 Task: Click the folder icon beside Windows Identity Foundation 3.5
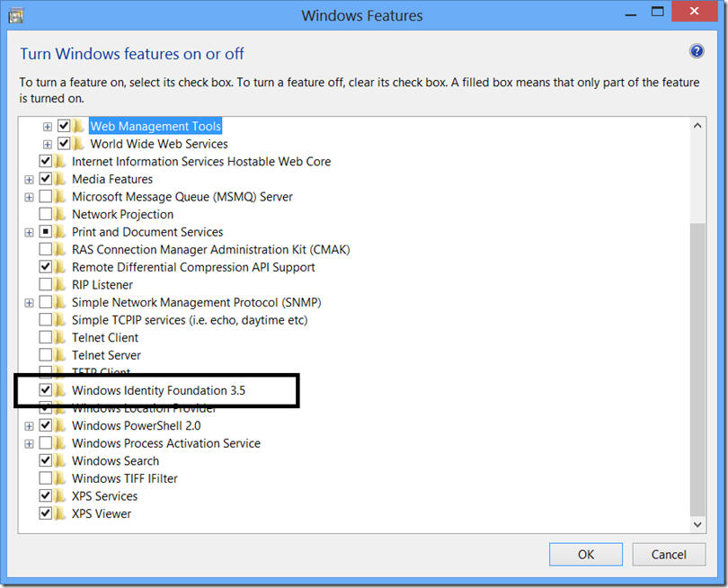(x=60, y=390)
